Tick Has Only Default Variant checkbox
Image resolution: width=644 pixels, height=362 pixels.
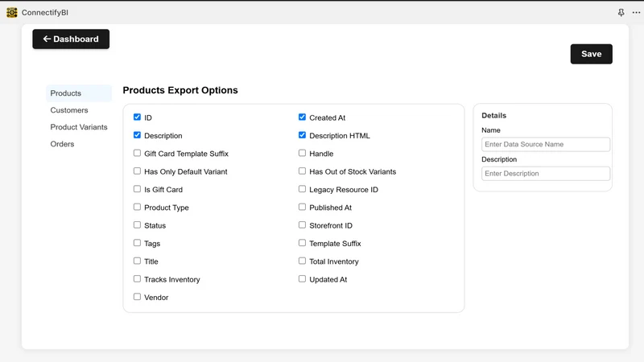tap(137, 171)
